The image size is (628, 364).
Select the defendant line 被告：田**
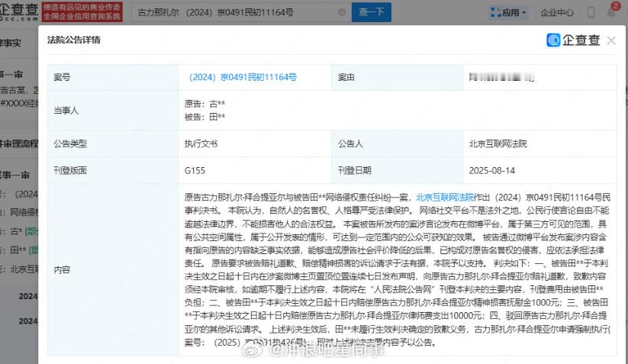tap(205, 117)
